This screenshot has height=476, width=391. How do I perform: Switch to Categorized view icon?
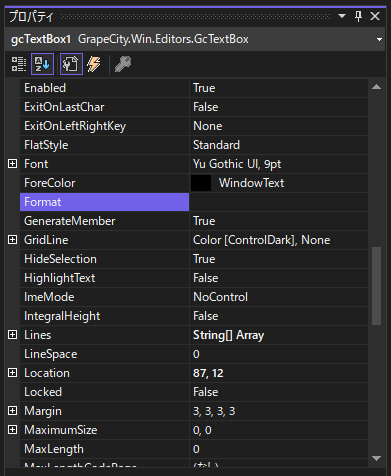(19, 64)
